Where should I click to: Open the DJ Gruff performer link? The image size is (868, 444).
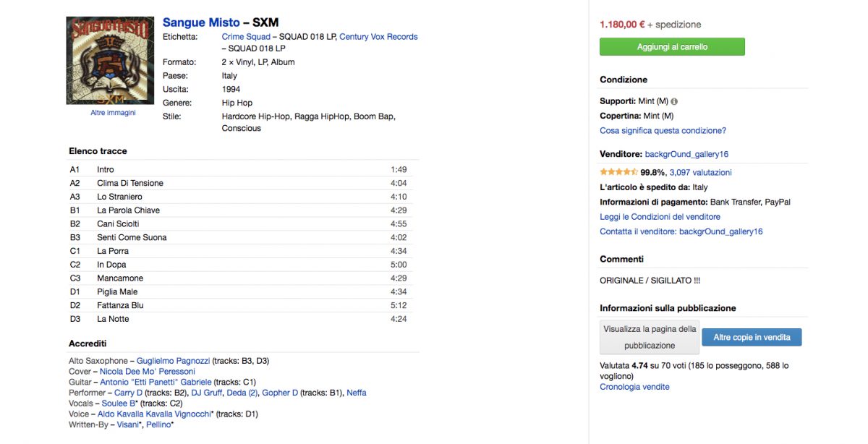(x=206, y=393)
